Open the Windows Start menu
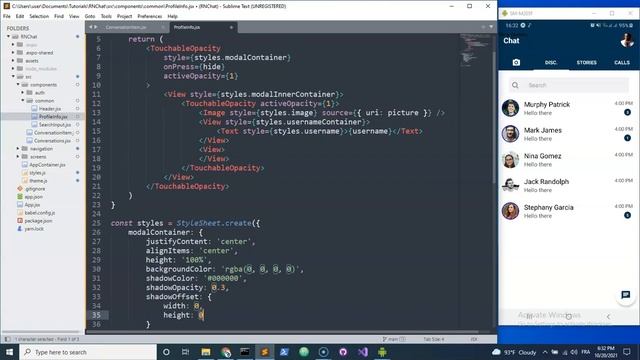The height and width of the screenshot is (360, 640). click(9, 352)
